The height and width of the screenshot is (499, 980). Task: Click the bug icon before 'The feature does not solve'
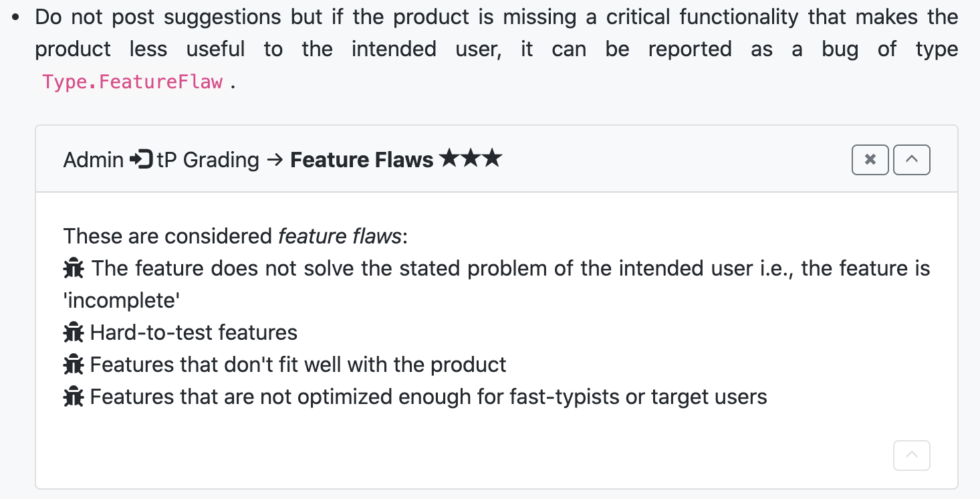coord(74,268)
